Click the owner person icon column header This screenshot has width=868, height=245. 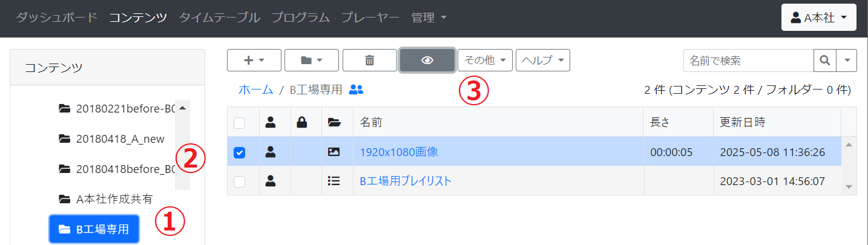271,123
